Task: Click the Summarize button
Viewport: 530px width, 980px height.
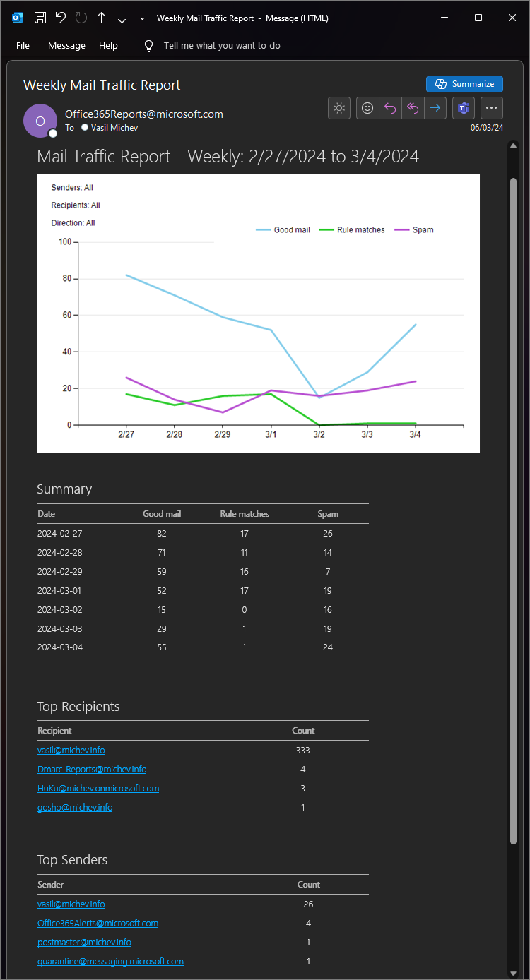Action: click(x=464, y=84)
